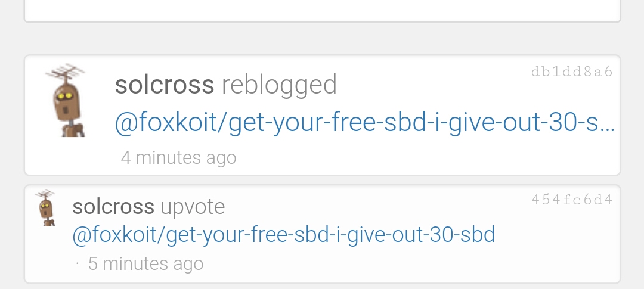Click the empty white card at the top
Screen dimensions: 644x289
pyautogui.click(x=323, y=11)
